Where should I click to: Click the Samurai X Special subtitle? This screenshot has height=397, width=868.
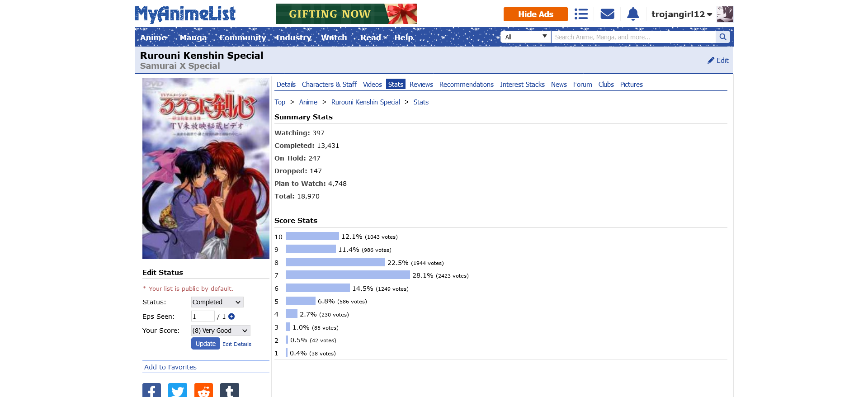pyautogui.click(x=180, y=66)
